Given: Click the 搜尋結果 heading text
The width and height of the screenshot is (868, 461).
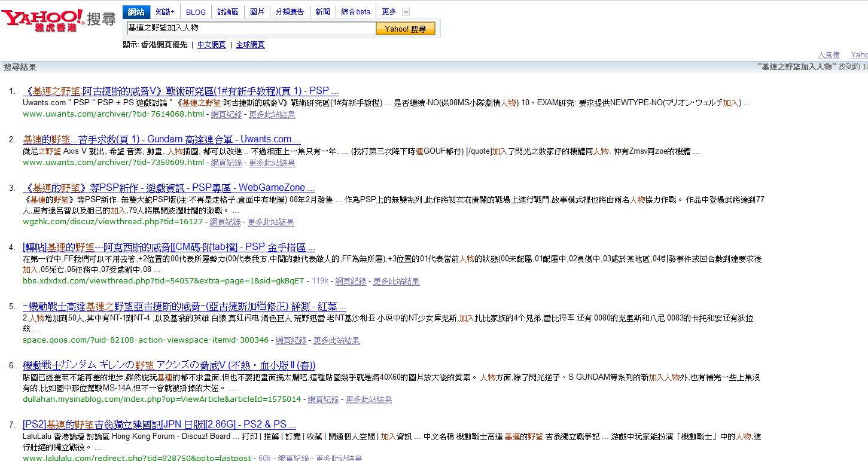Looking at the screenshot, I should 20,67.
